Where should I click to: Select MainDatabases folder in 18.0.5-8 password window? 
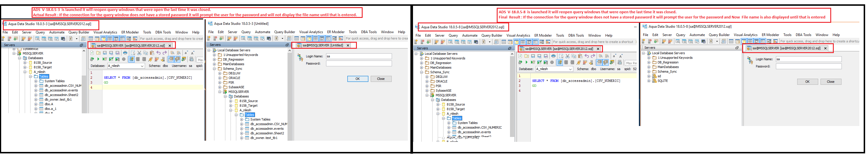[x=668, y=67]
